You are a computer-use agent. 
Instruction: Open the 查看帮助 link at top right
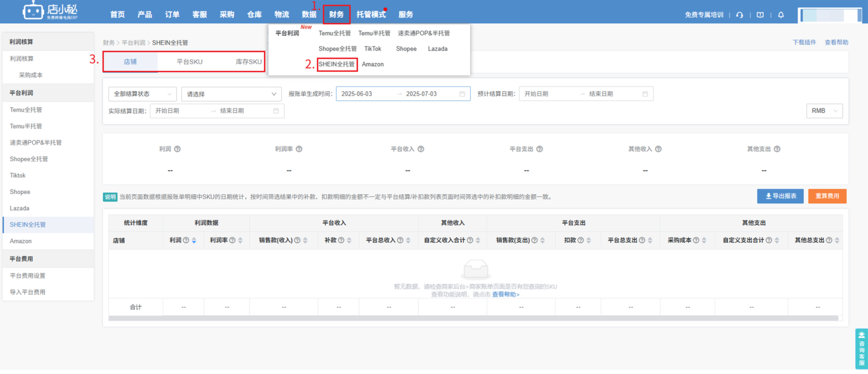point(836,42)
